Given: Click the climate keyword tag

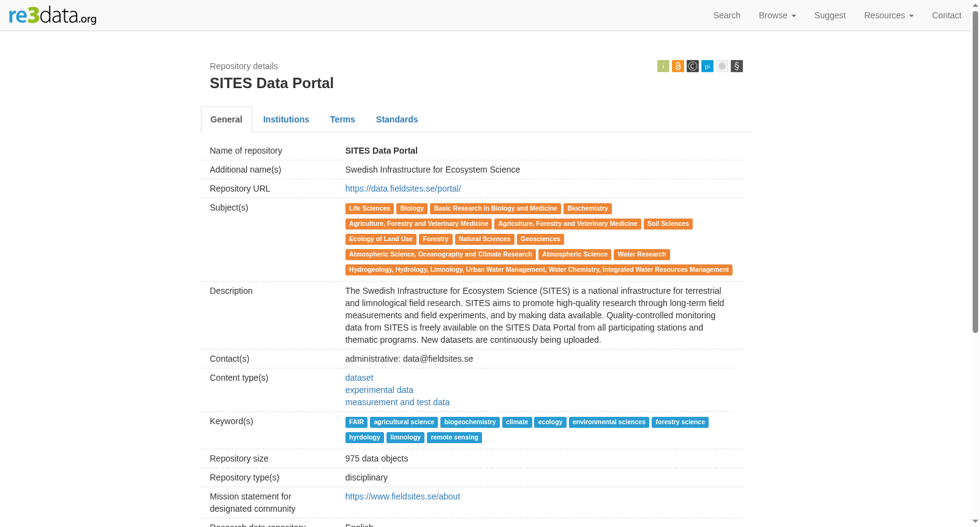Looking at the screenshot, I should coord(517,422).
